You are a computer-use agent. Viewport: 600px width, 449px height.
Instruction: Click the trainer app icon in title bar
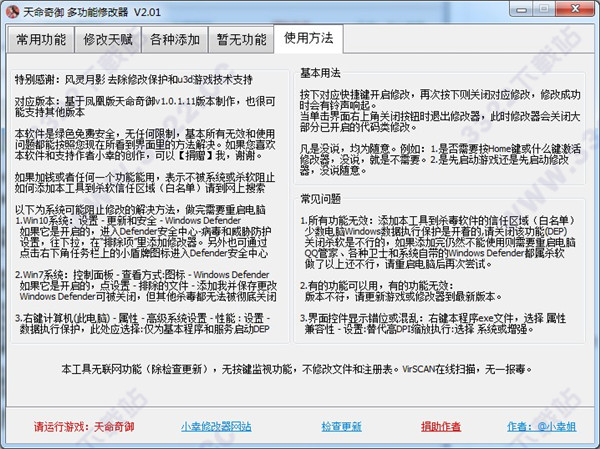point(13,11)
